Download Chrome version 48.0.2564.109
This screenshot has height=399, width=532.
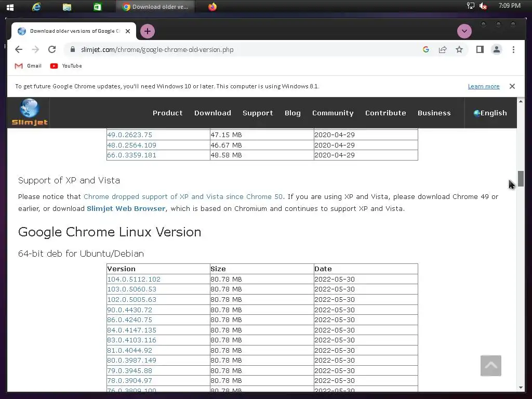tap(131, 145)
